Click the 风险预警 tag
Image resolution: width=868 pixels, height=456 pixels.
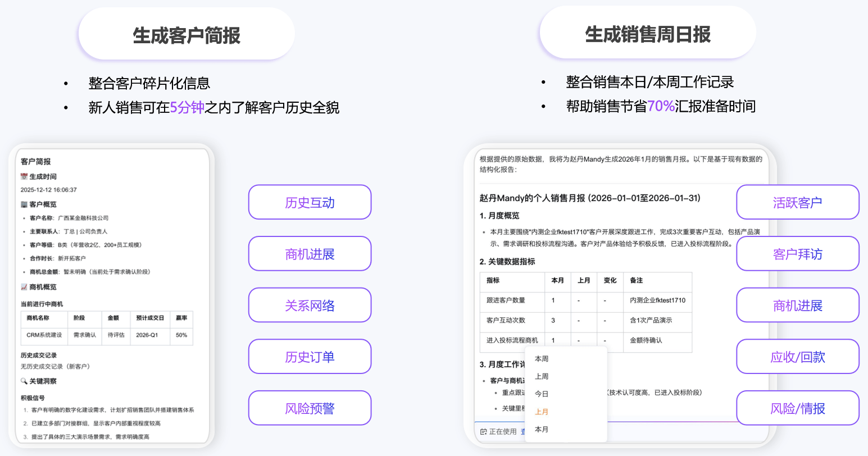click(x=310, y=408)
